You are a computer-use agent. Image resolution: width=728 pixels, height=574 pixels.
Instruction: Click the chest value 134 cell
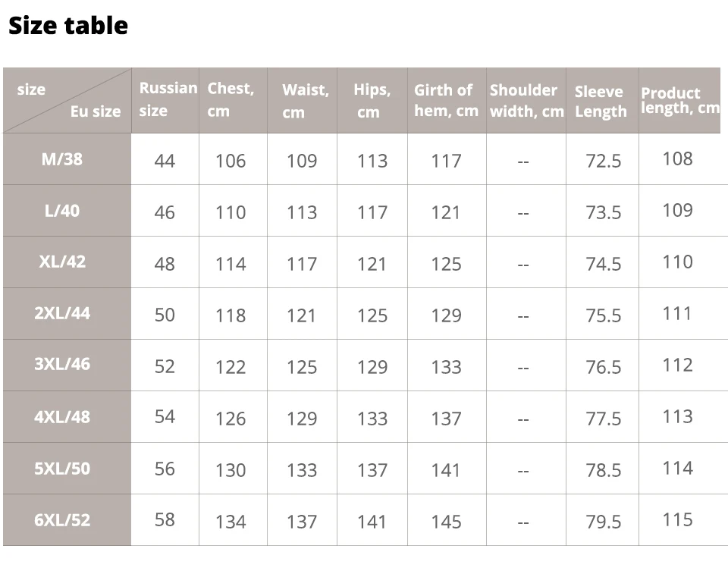231,522
